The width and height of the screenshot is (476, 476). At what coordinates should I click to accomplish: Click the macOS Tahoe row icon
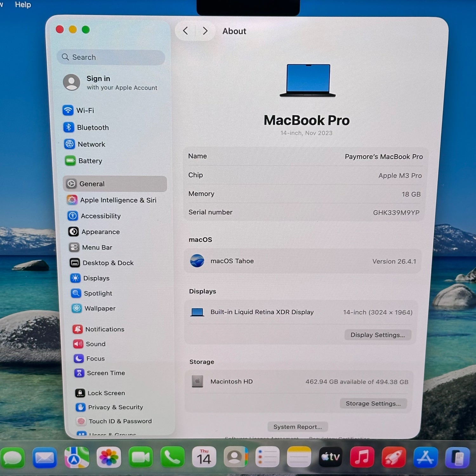pyautogui.click(x=197, y=261)
